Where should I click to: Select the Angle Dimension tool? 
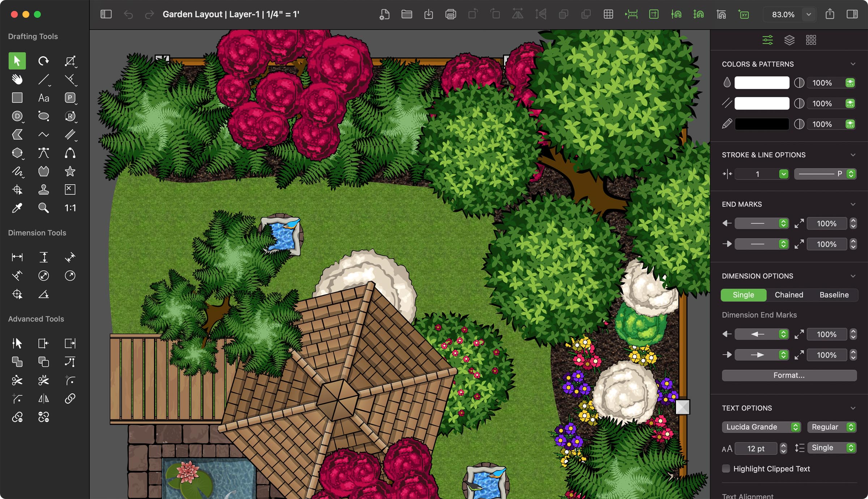pos(43,294)
